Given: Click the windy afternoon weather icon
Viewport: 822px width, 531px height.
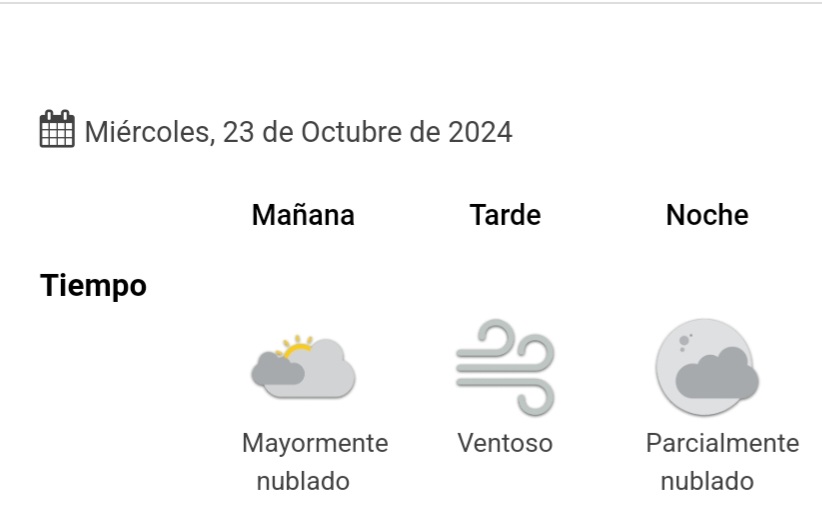Looking at the screenshot, I should (505, 367).
